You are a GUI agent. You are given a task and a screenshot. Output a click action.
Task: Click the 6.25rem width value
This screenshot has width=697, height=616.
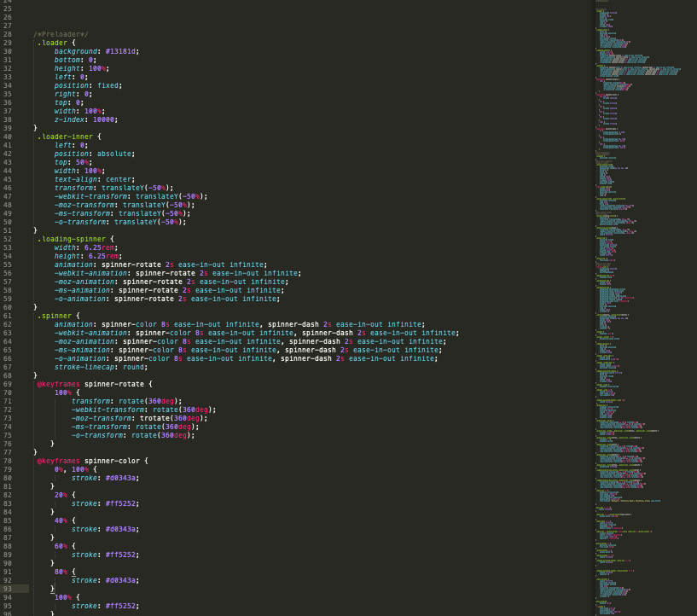[99, 247]
